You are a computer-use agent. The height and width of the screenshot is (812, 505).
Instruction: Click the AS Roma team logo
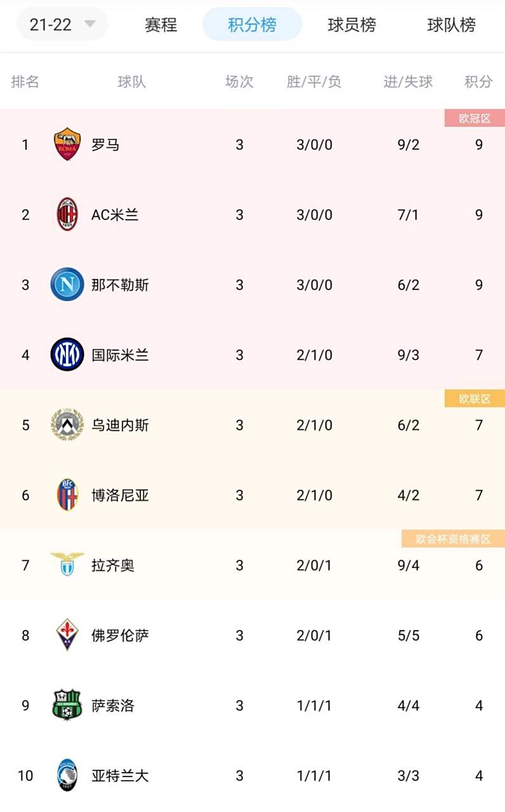click(67, 145)
